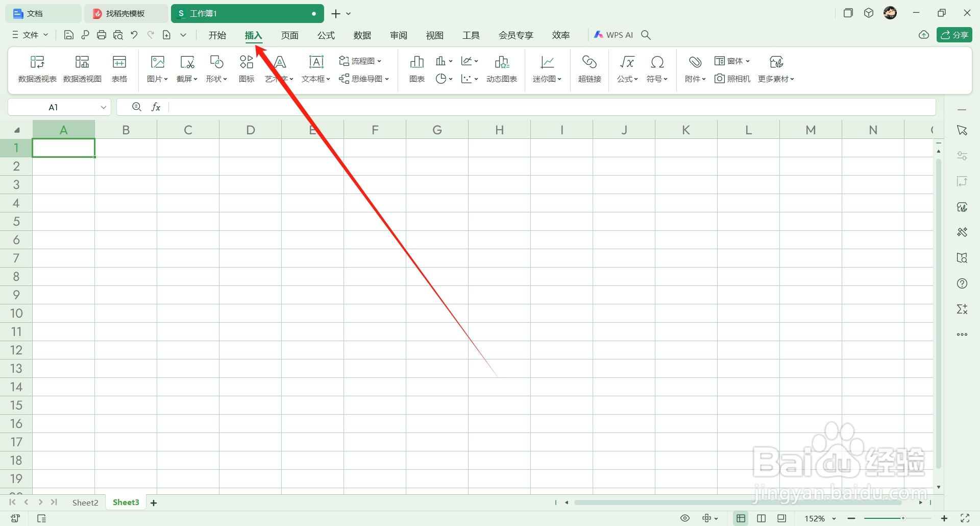Insert a 动态图表 dynamic chart
Image resolution: width=980 pixels, height=526 pixels.
point(502,69)
